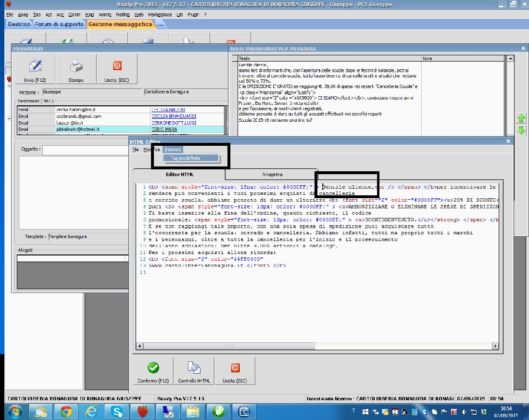Open the Windows Explorer mail-folder taskbar icon

click(x=41, y=412)
